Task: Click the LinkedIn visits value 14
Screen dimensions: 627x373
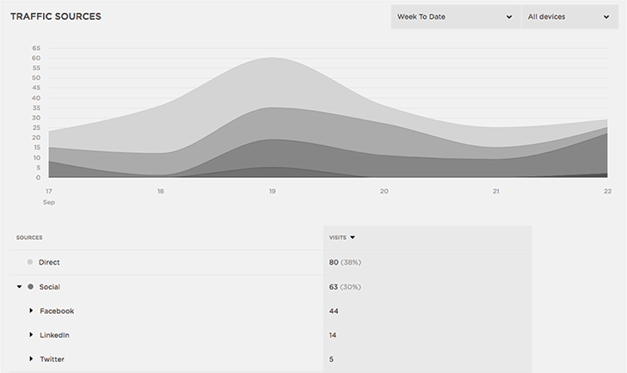Action: click(333, 335)
